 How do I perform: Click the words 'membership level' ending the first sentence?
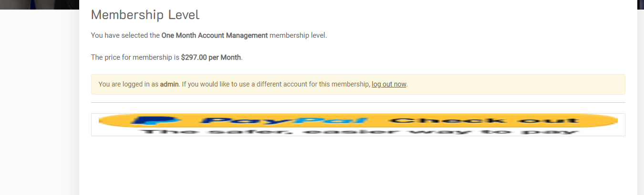298,35
